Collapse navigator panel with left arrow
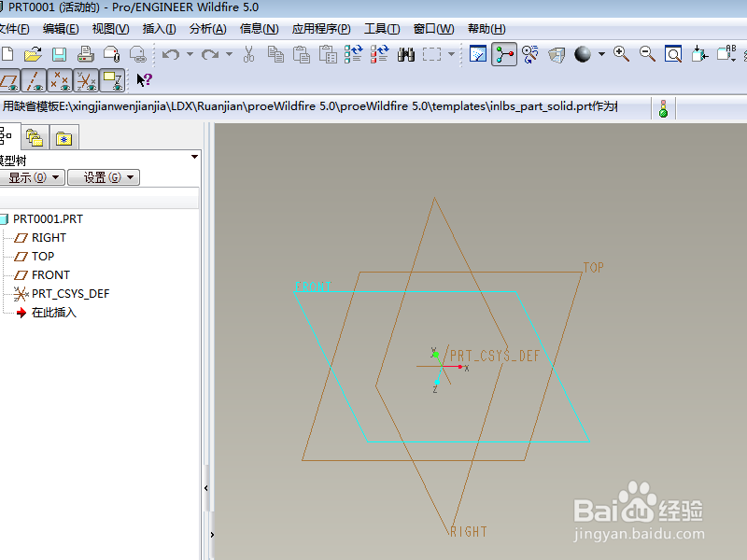Screen dimensions: 747x560 [206, 488]
